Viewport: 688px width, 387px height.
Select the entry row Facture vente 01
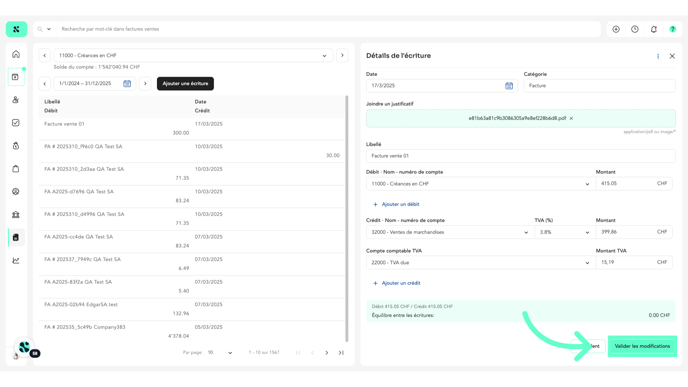point(192,129)
